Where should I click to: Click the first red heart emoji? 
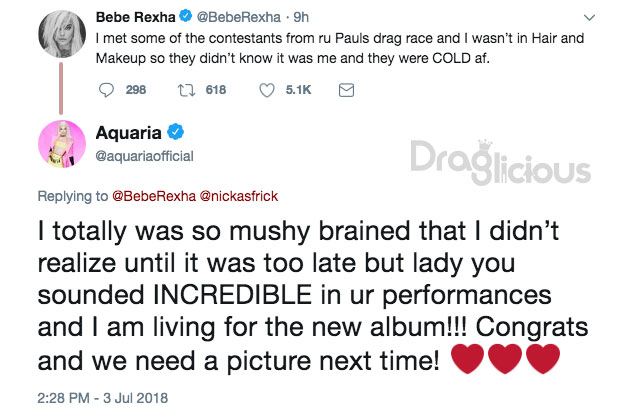pos(470,359)
